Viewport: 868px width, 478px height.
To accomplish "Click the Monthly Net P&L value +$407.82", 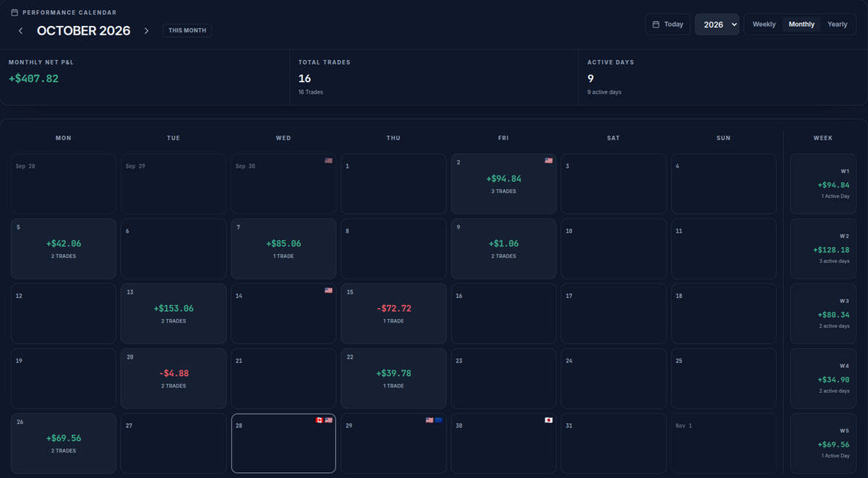I will pyautogui.click(x=33, y=78).
